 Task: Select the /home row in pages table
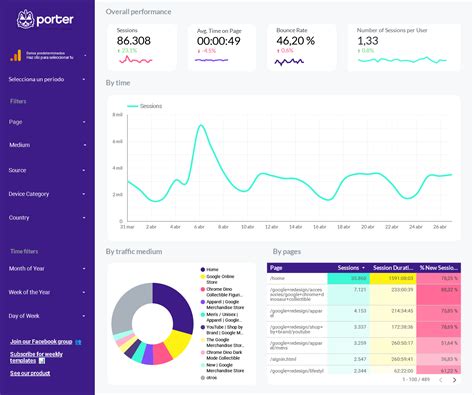[364, 279]
